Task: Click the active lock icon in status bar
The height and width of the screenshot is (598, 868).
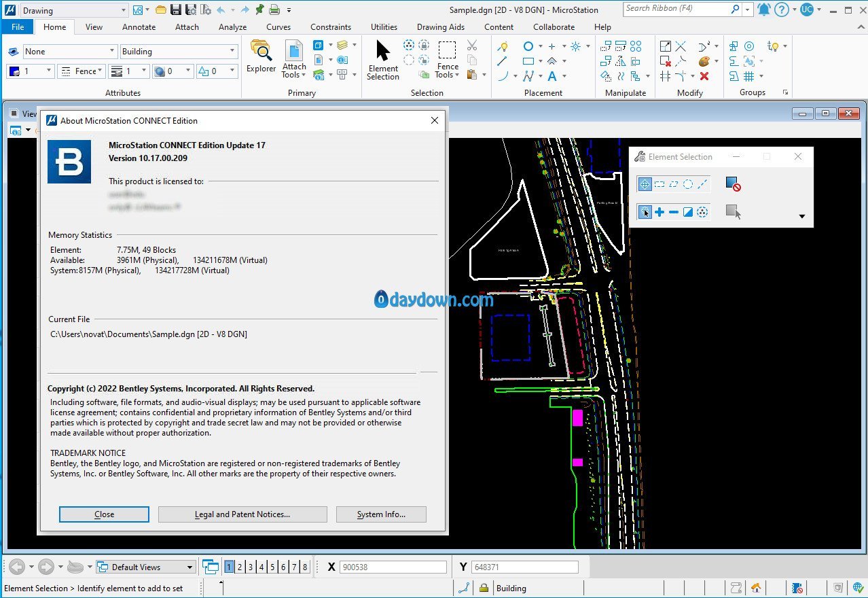Action: [484, 588]
